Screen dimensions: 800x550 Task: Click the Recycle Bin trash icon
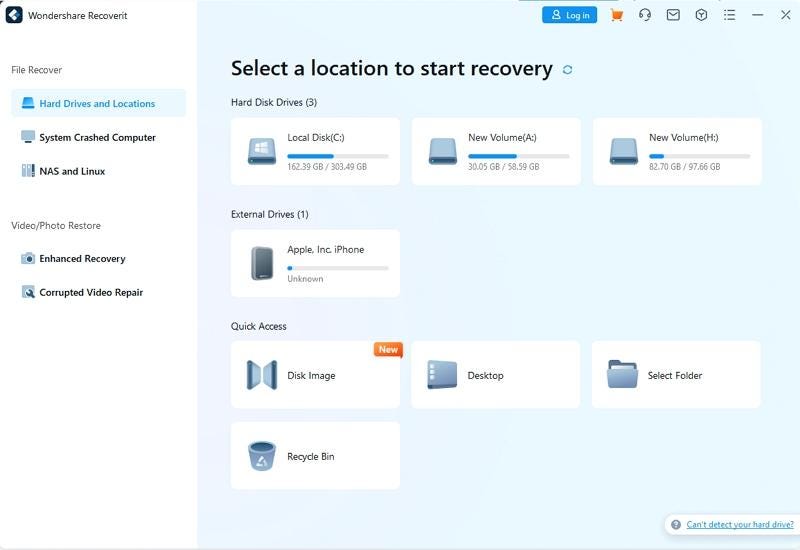pos(262,456)
